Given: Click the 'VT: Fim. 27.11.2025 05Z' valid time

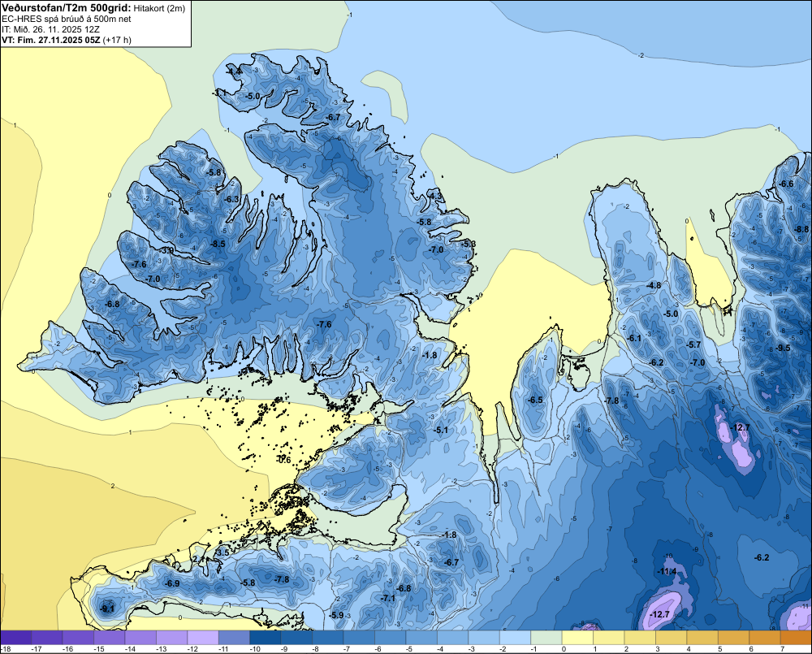Looking at the screenshot, I should click(x=51, y=40).
